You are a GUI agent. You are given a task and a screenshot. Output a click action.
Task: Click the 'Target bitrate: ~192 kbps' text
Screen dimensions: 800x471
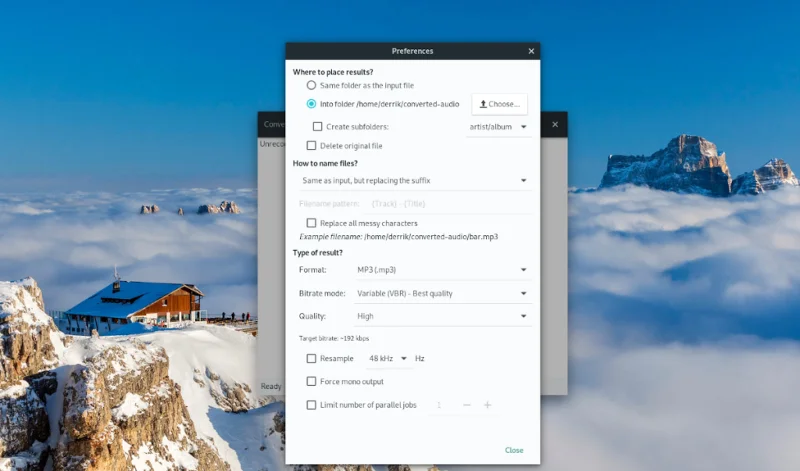tap(334, 338)
